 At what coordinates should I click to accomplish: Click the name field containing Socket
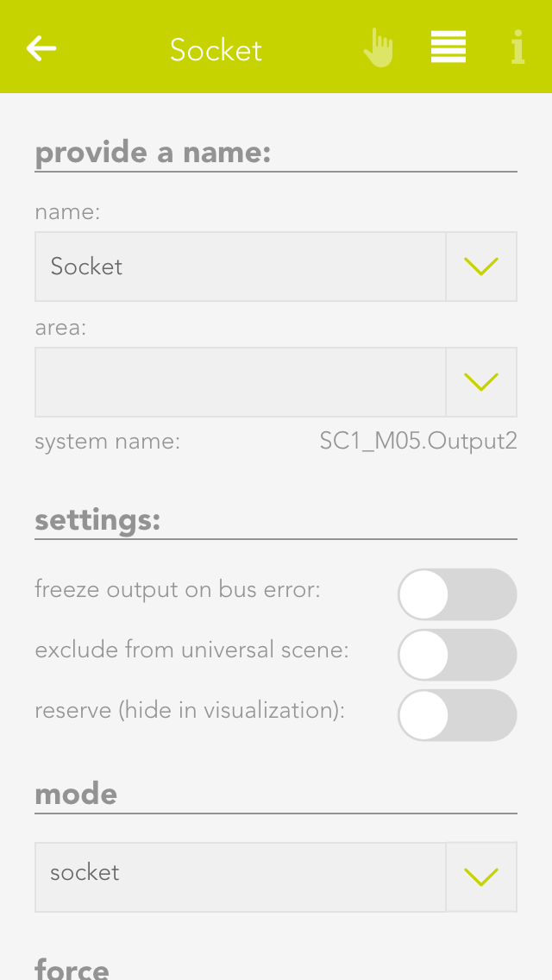click(240, 267)
